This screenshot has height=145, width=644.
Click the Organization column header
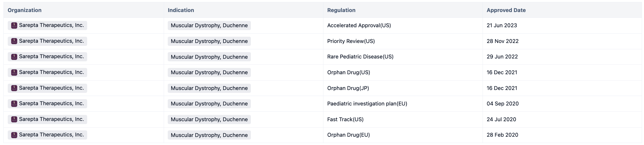click(x=24, y=10)
